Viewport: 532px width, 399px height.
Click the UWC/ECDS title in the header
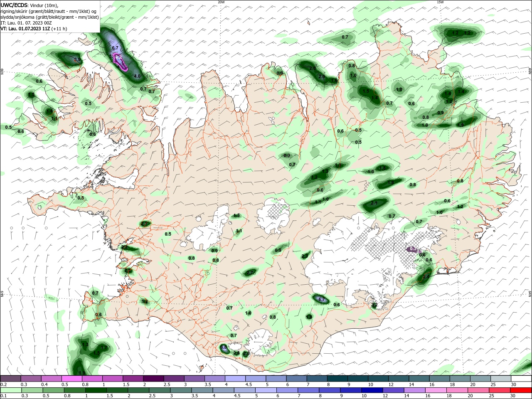click(15, 5)
